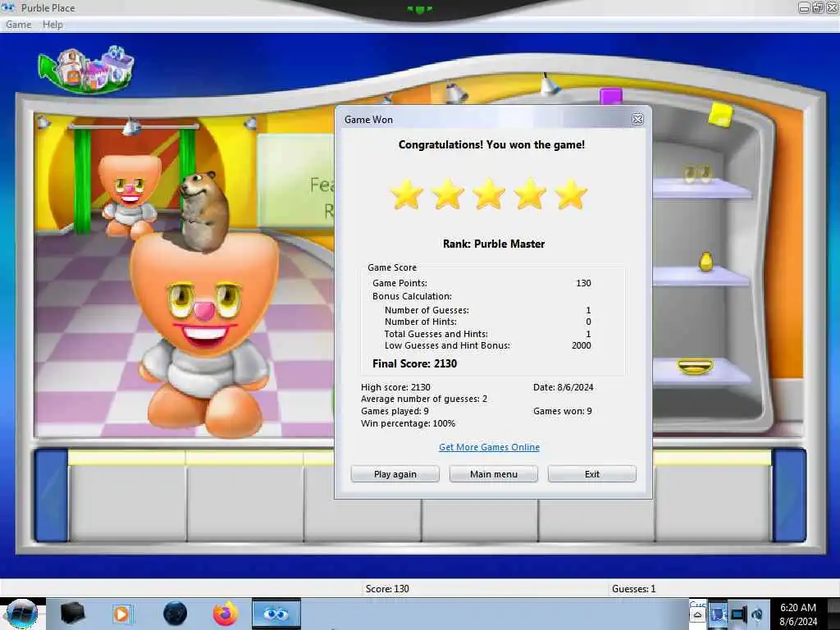Click the Average number of guesses text
The height and width of the screenshot is (630, 840).
pyautogui.click(x=424, y=399)
